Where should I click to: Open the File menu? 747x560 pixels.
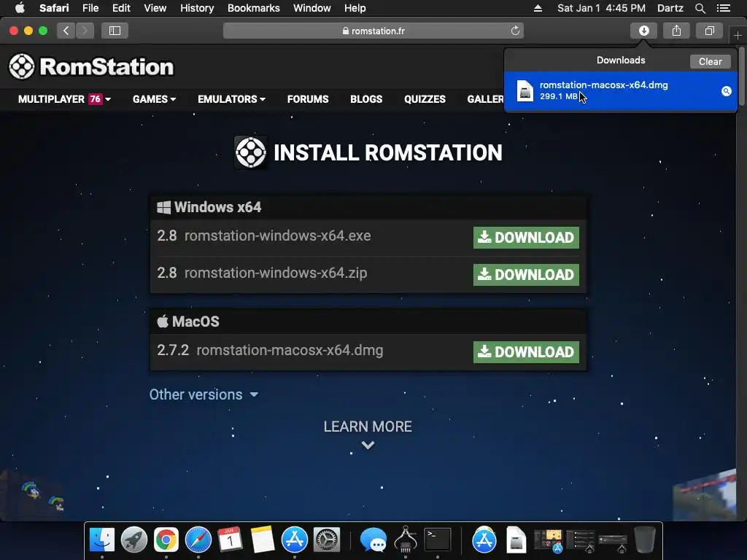point(90,8)
